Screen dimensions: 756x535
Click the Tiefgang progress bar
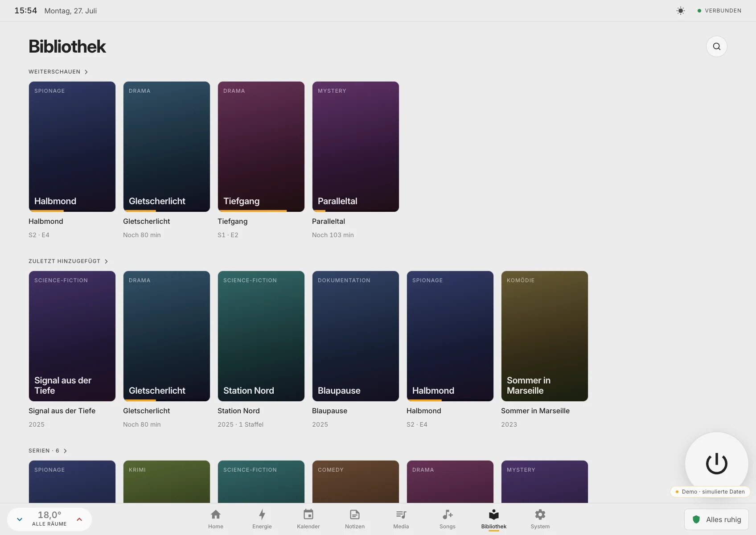261,210
